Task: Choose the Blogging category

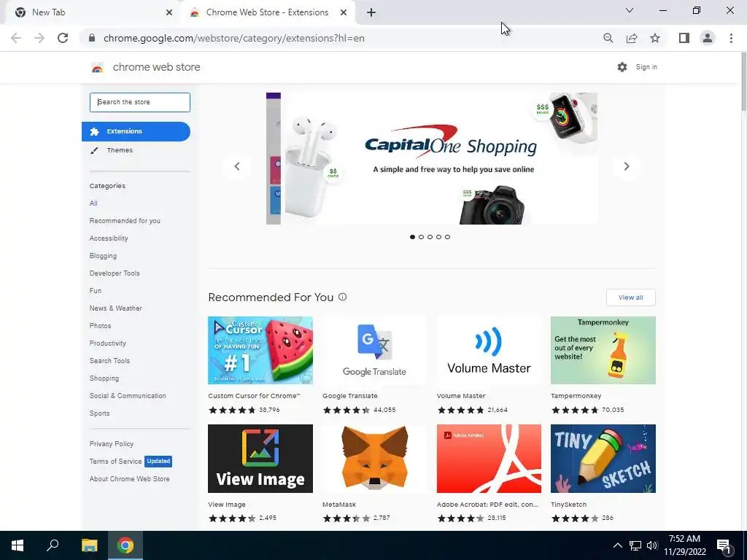Action: 103,256
